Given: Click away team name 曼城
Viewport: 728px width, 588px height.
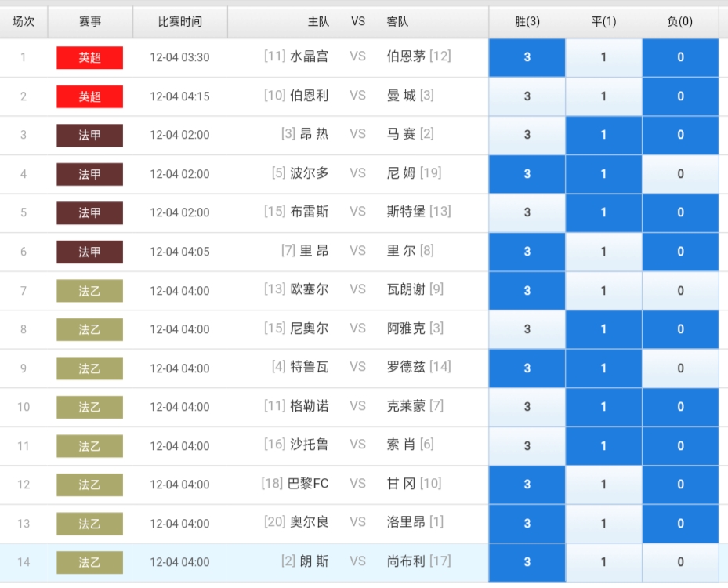Looking at the screenshot, I should pyautogui.click(x=401, y=96).
